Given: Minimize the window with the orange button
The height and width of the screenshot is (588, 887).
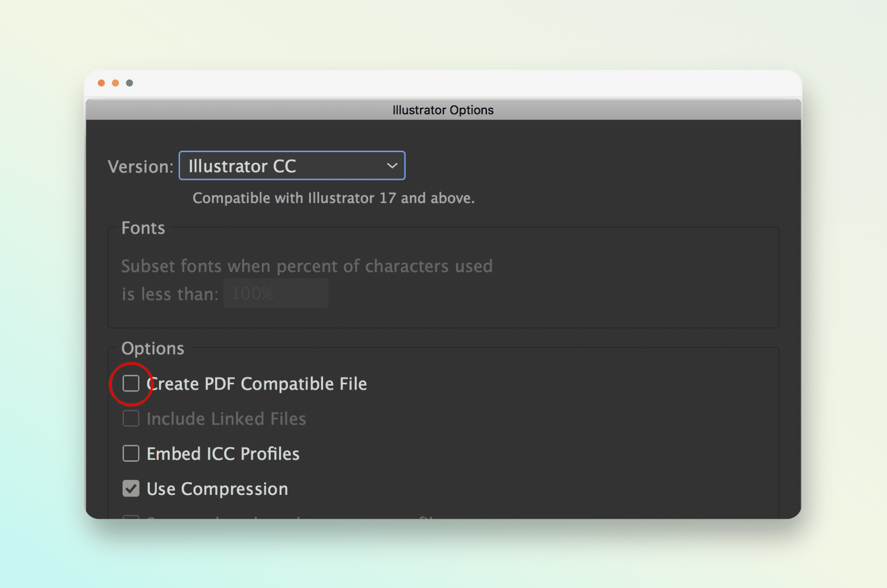Looking at the screenshot, I should tap(116, 83).
